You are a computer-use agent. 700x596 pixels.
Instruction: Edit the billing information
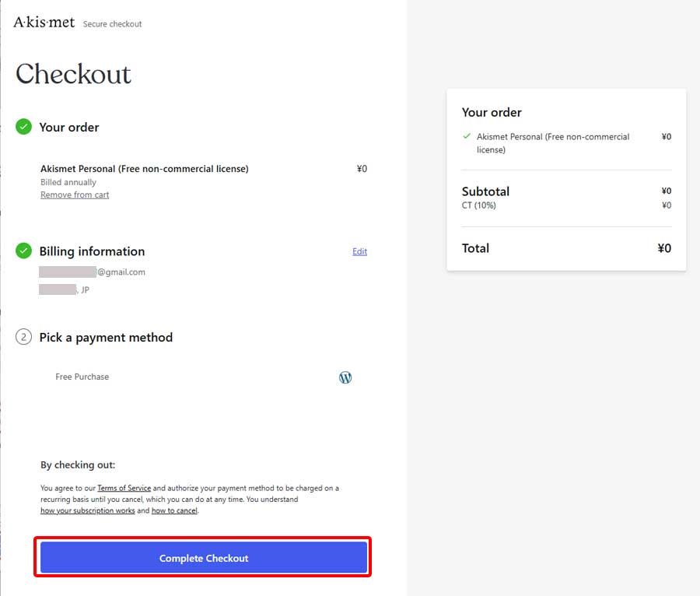coord(359,251)
